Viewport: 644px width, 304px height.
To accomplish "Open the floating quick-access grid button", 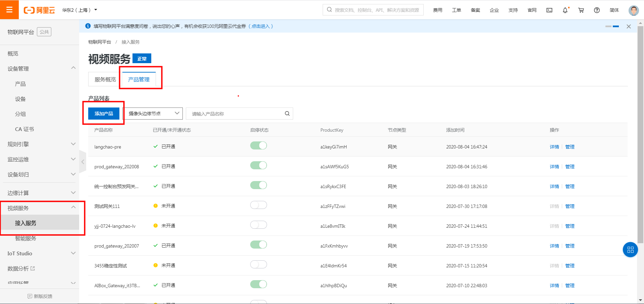I will [630, 250].
